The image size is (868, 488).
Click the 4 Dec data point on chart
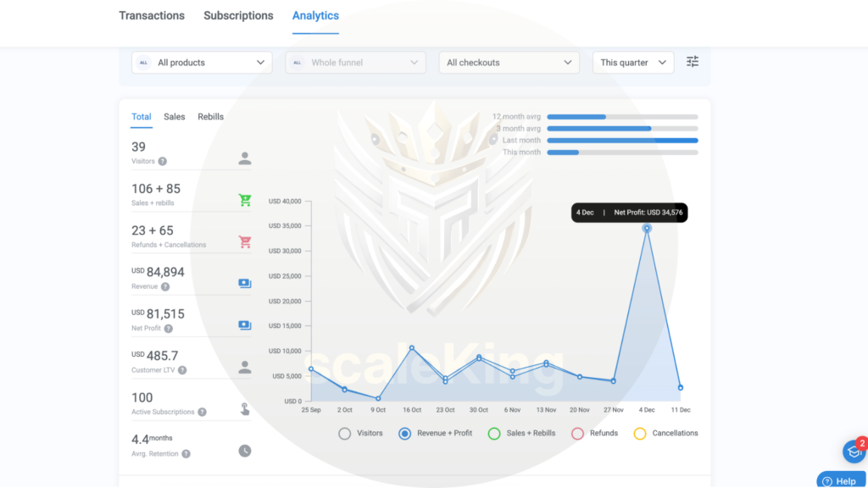click(647, 228)
